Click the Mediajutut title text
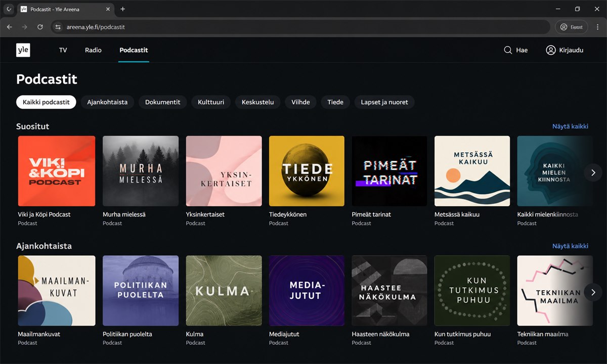The image size is (607, 364). click(x=284, y=334)
